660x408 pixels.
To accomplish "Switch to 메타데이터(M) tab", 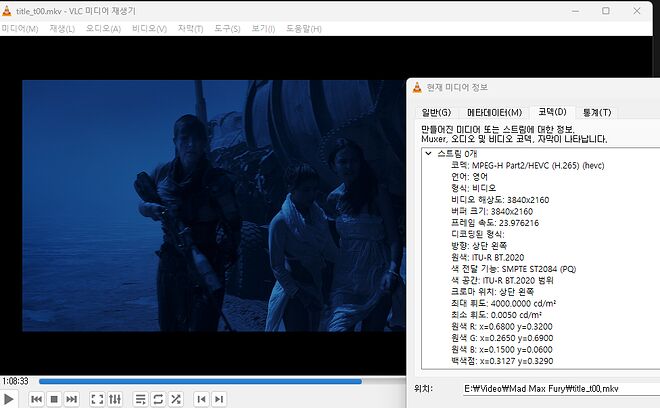I will pyautogui.click(x=495, y=112).
